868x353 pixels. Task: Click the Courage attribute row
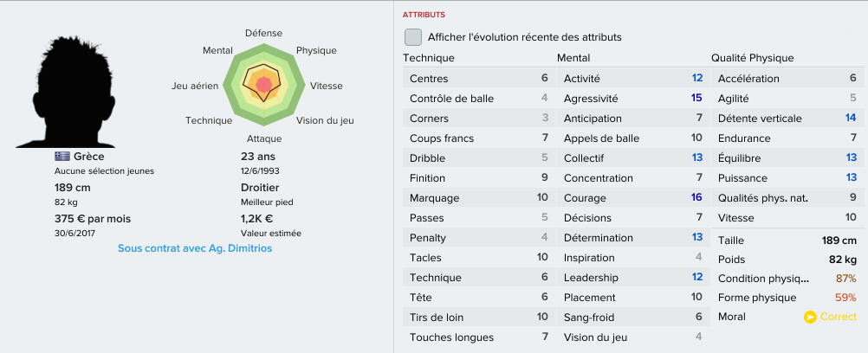(632, 198)
